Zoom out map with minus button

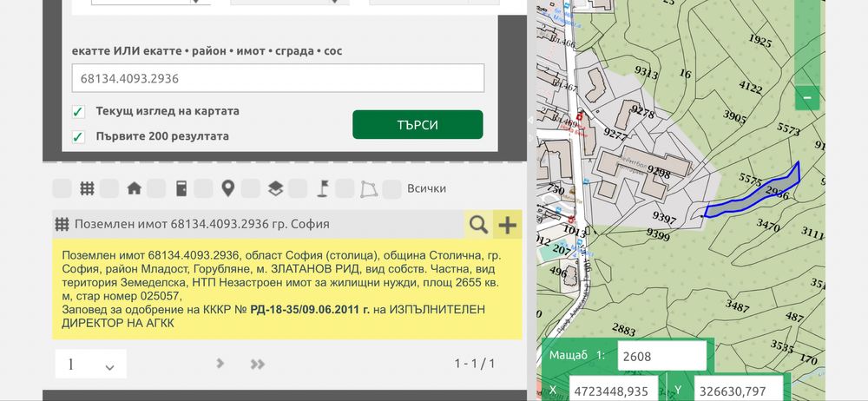(807, 98)
